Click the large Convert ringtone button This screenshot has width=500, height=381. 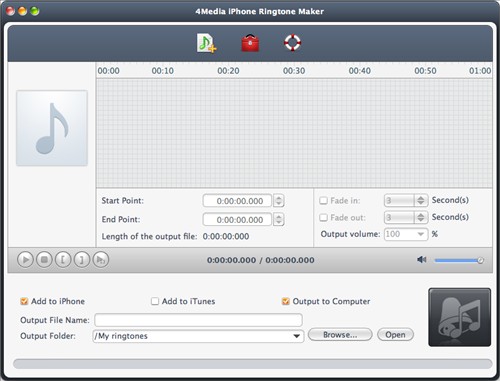pyautogui.click(x=459, y=317)
